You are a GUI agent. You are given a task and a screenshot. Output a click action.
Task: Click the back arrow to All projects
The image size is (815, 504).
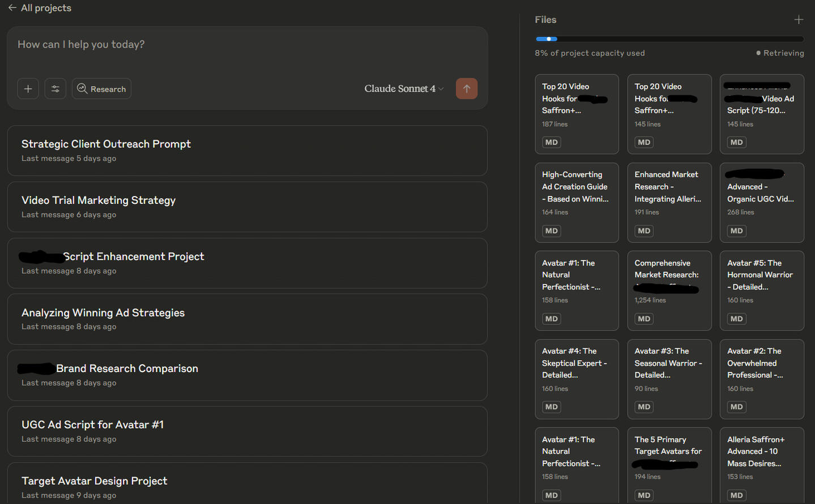(x=12, y=8)
